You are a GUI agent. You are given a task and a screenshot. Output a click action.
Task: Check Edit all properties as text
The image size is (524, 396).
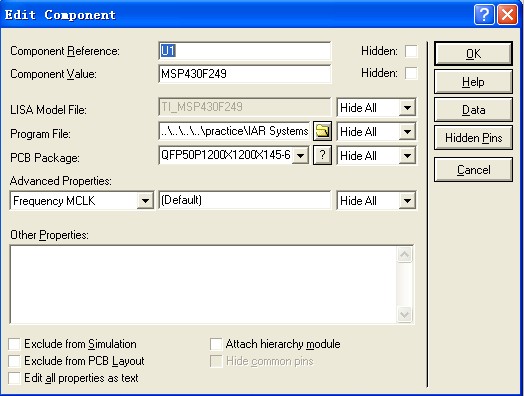[14, 378]
